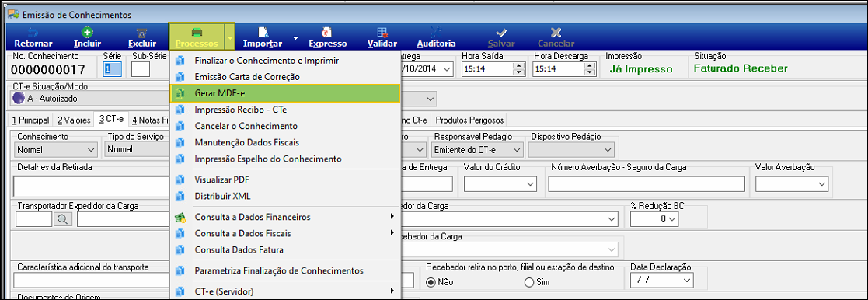Choose Visualizar PDF from the menu
Image resolution: width=868 pixels, height=300 pixels.
pyautogui.click(x=285, y=180)
